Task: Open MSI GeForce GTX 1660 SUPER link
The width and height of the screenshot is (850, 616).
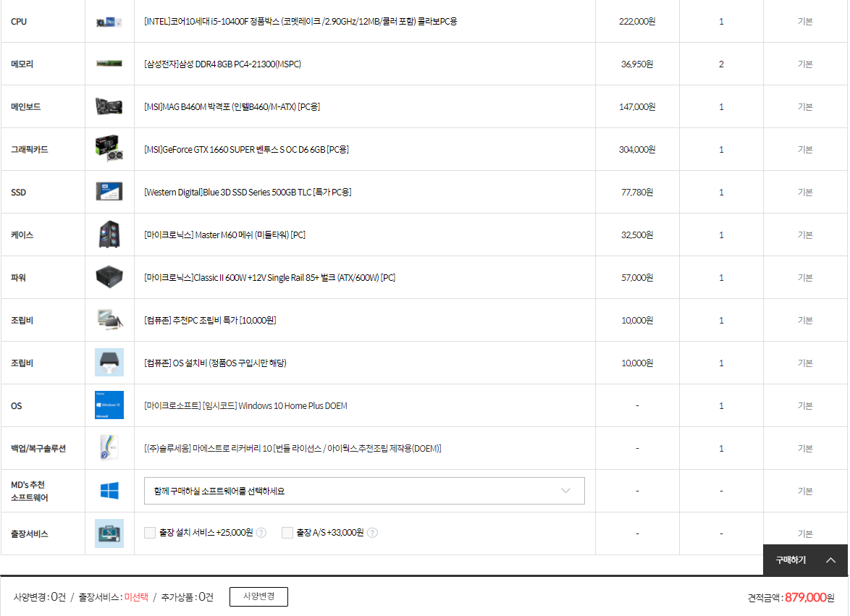Action: [x=246, y=150]
